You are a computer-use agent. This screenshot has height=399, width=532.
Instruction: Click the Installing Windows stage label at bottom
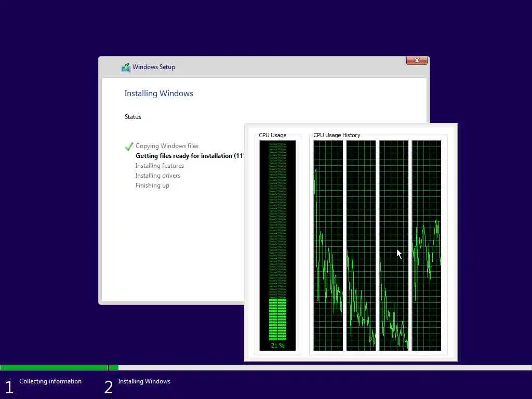144,381
